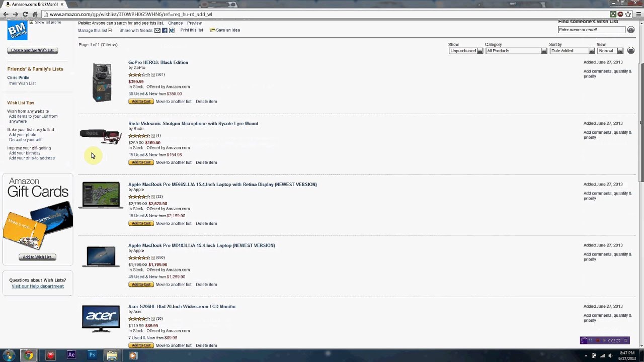Viewport: 644px width, 362px height.
Task: Open 38 Used & New offers for GoPro
Action: (155, 94)
